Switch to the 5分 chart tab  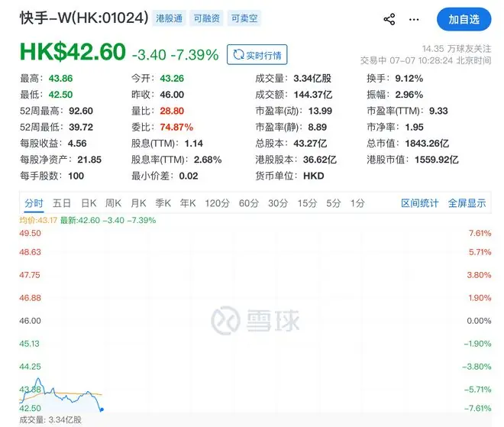point(333,203)
